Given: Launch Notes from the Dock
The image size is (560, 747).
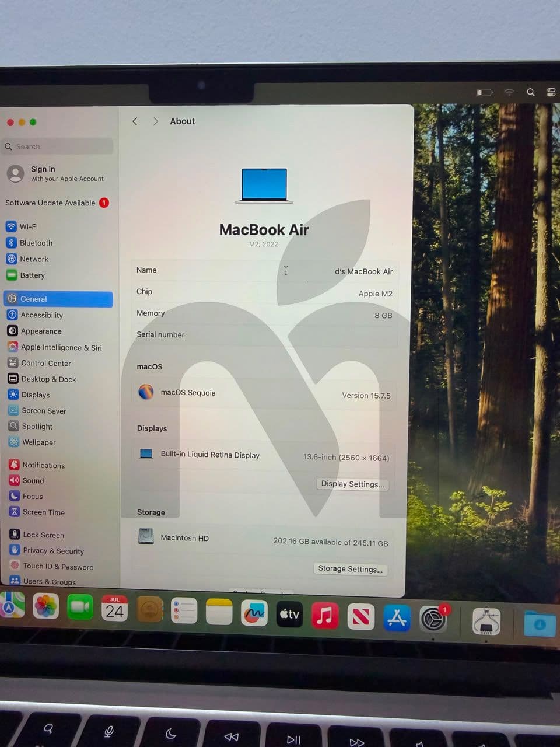Looking at the screenshot, I should [x=219, y=612].
